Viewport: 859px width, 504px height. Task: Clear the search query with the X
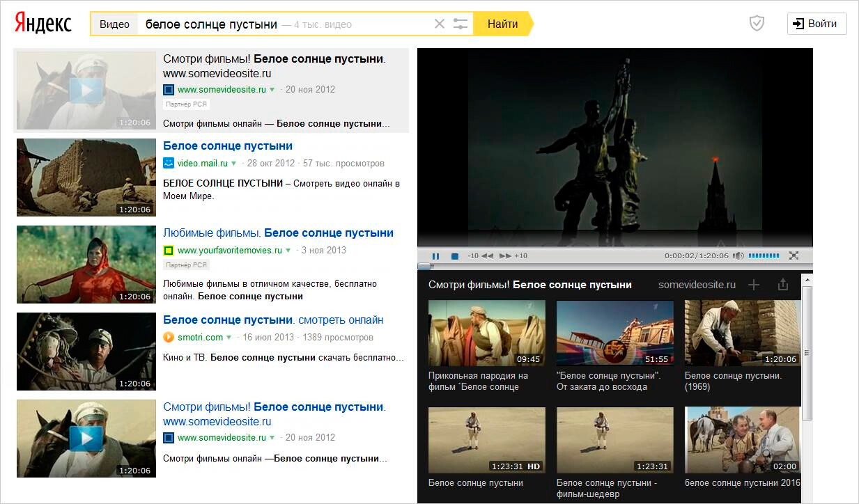[x=439, y=24]
